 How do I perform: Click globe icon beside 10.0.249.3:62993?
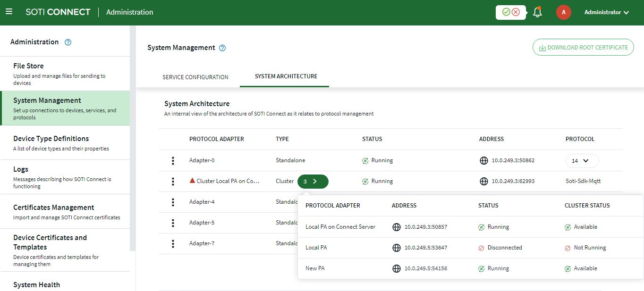tap(483, 181)
